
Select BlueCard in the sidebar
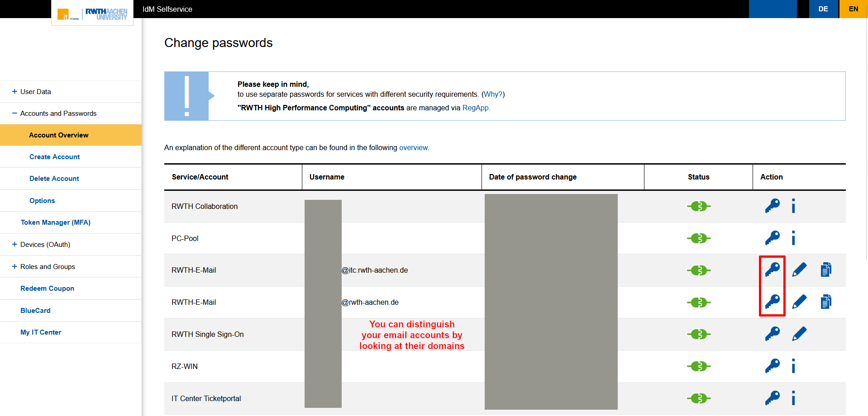35,310
